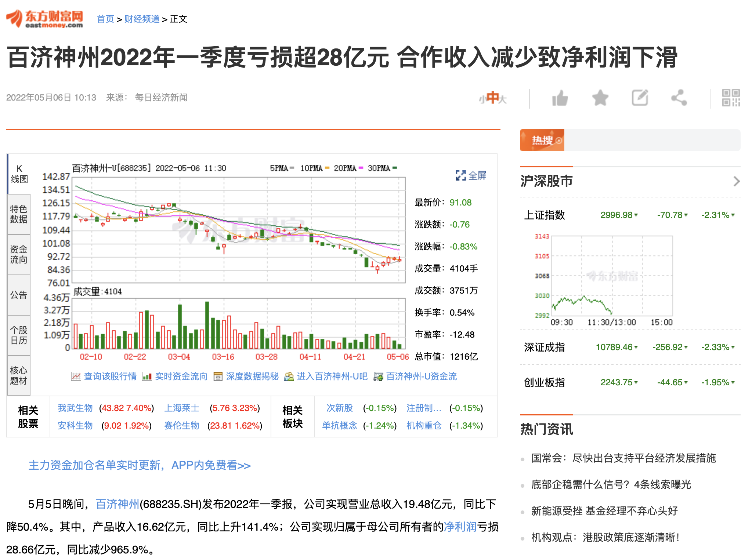Click the 创业板指 value 2243.75

(x=616, y=382)
